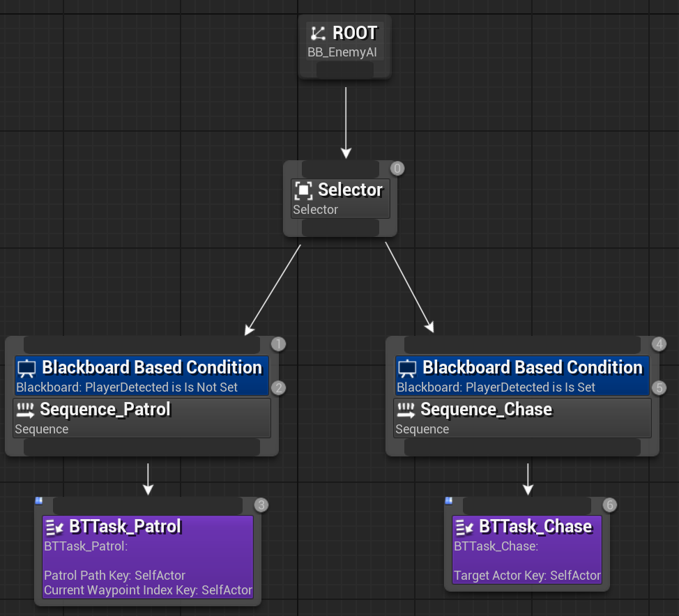Click 'Current Waypoint Index Key: SelfActor' text
This screenshot has height=616, width=679.
click(x=148, y=590)
